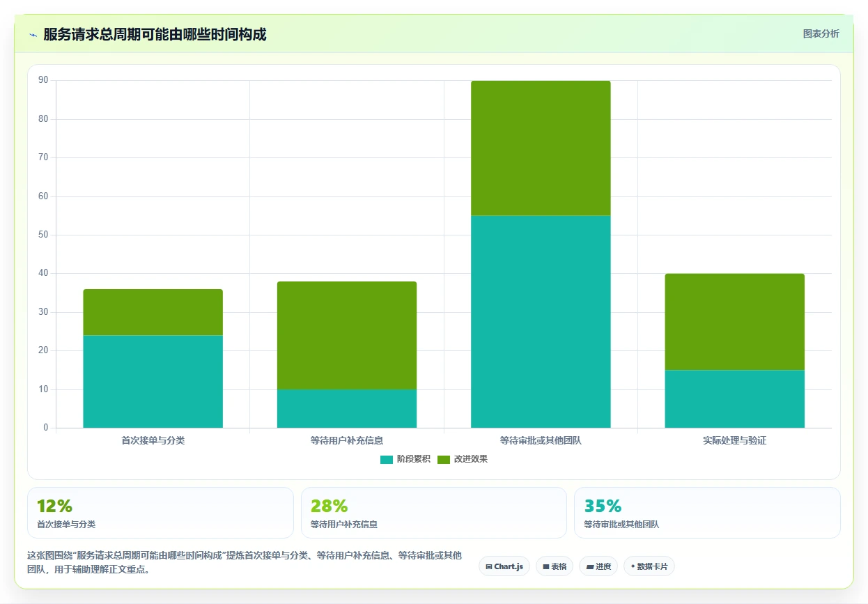Open the 12% 首次接单与分类 stat card
The width and height of the screenshot is (868, 604).
tap(160, 513)
